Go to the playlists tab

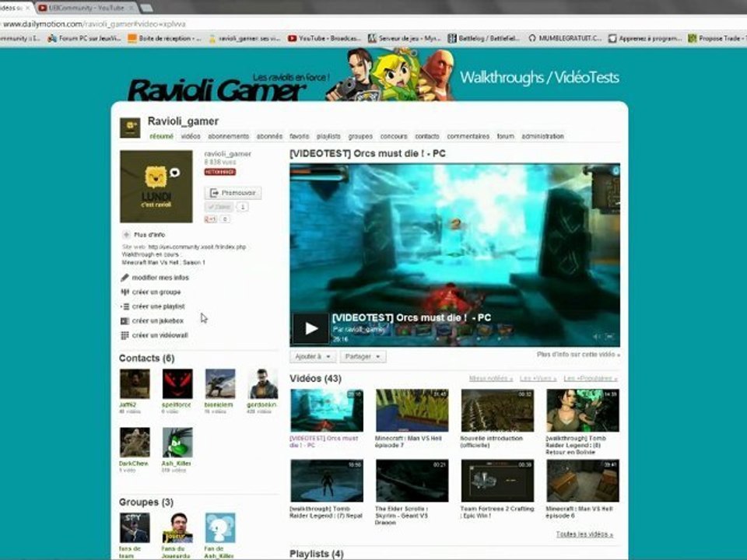point(328,136)
